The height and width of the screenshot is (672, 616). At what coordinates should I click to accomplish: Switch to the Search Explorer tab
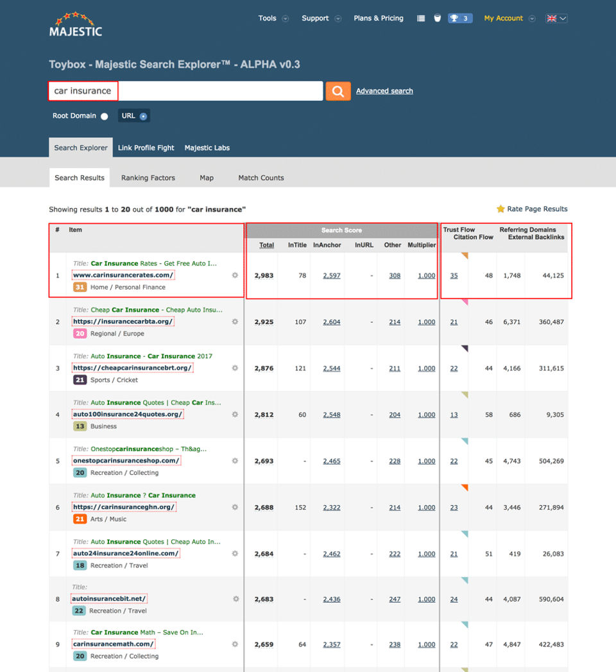click(81, 148)
